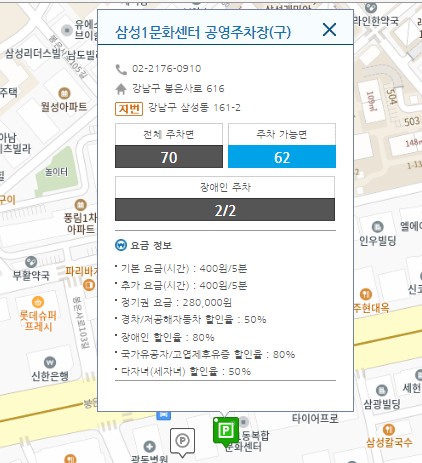This screenshot has width=422, height=463.
Task: Click the 롯데슈퍼 프레시 shopping icon
Action: (38, 302)
